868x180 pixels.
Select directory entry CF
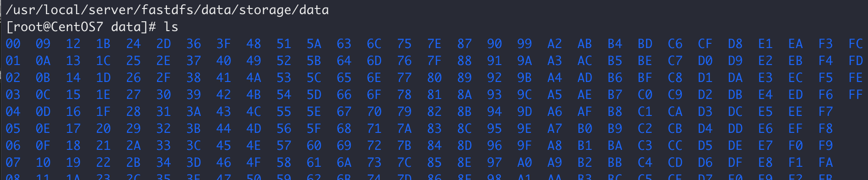tap(705, 44)
